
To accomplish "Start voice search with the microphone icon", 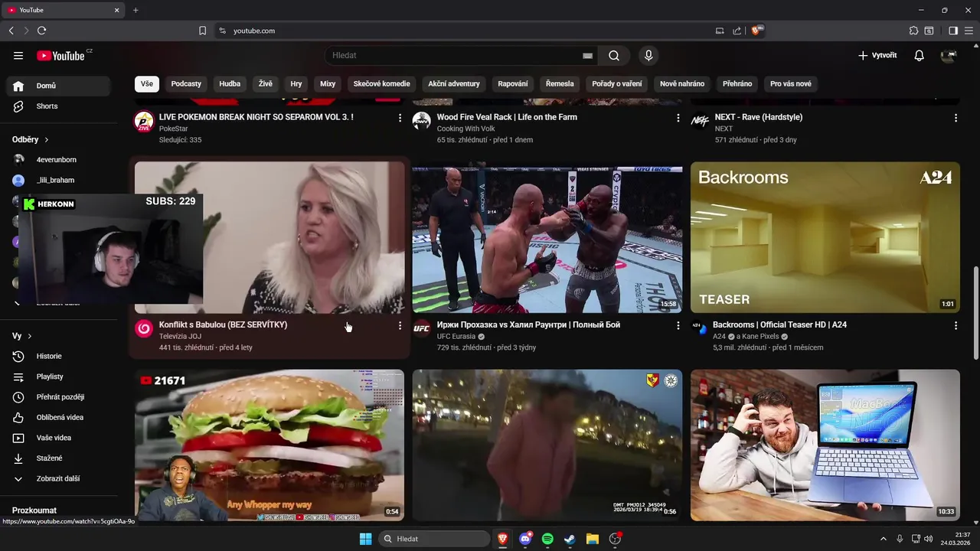I will point(648,55).
